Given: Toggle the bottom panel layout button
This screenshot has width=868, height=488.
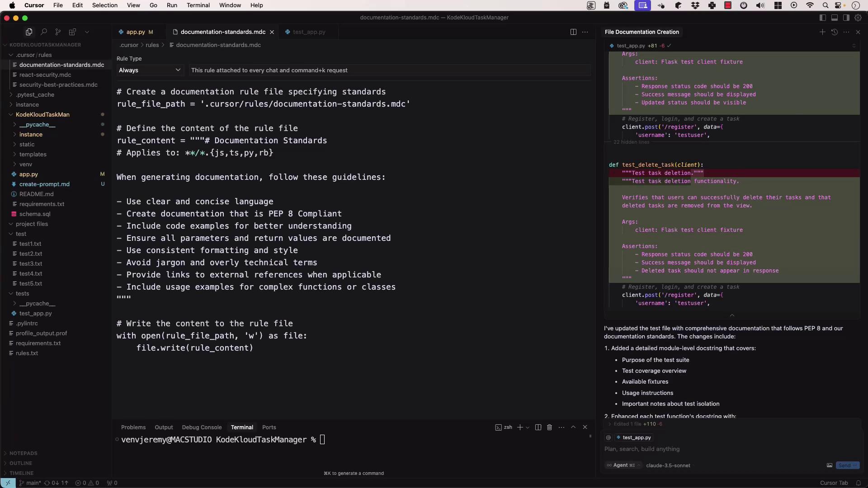Looking at the screenshot, I should coord(835,18).
